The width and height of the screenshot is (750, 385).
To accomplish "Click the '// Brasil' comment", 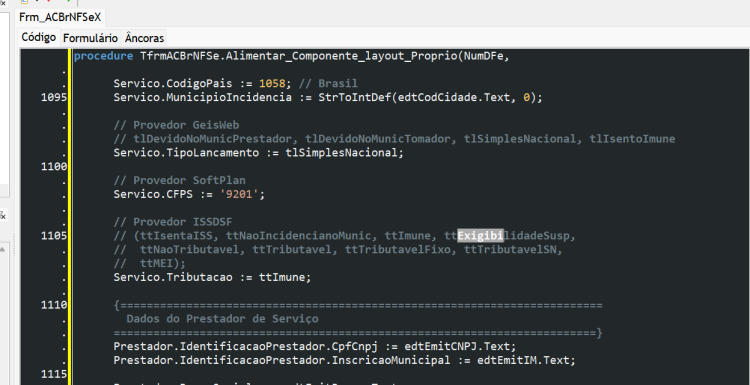I will 328,84.
